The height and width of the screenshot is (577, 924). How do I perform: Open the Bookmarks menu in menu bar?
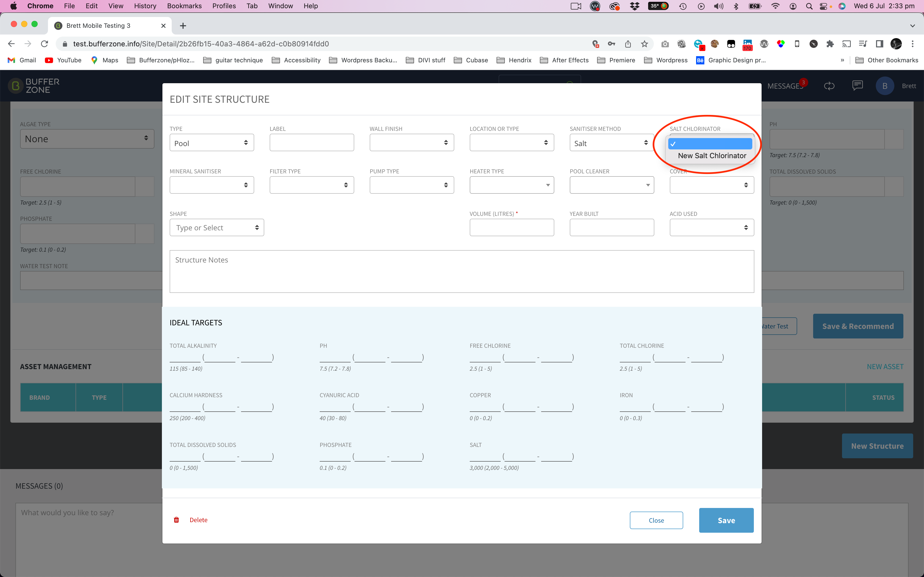point(184,6)
